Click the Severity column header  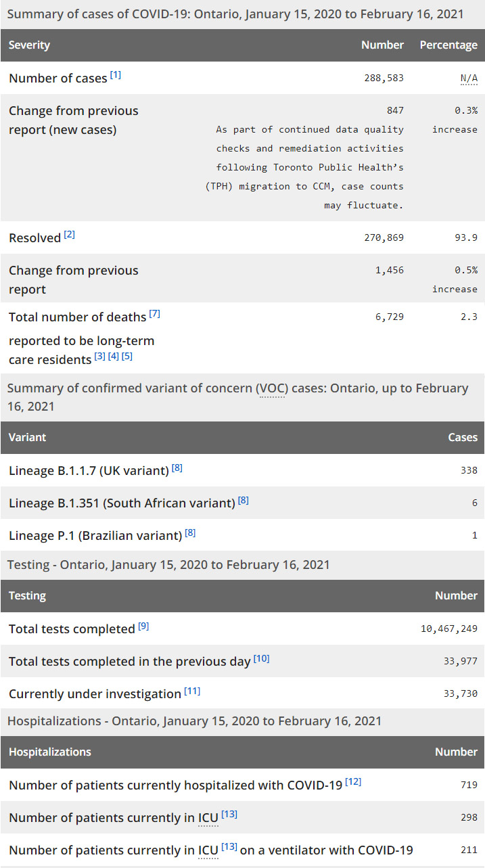click(30, 45)
